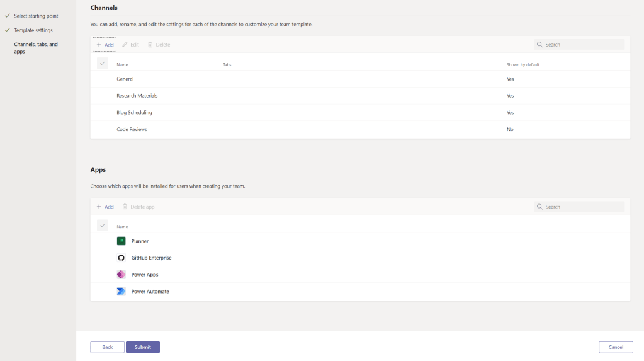644x361 pixels.
Task: Go to Select starting point step
Action: click(x=36, y=16)
